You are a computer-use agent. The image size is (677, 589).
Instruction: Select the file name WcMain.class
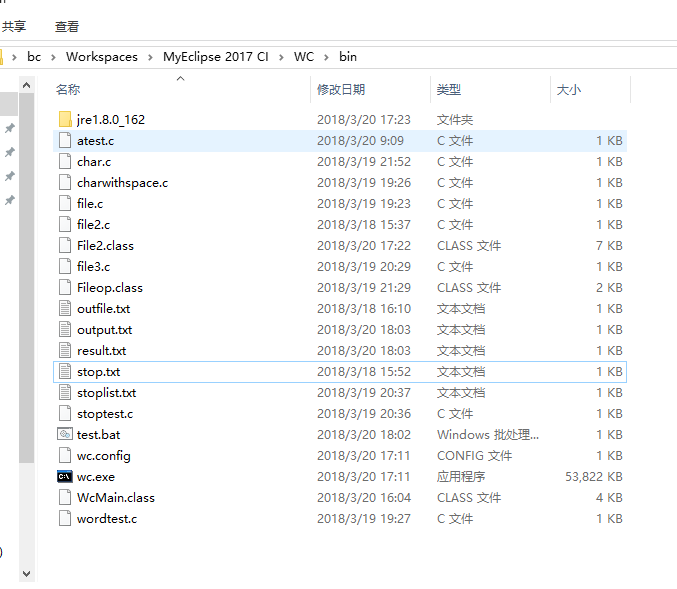pos(116,497)
